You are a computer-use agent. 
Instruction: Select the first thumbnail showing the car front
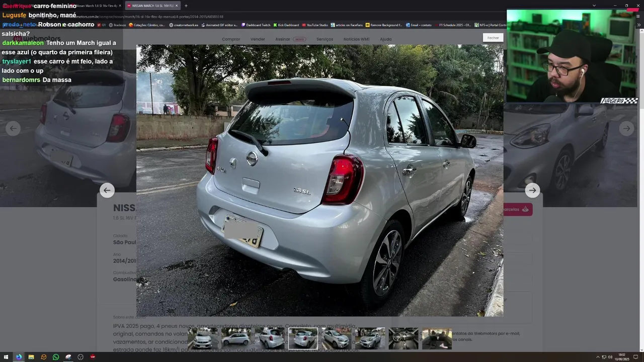pos(203,338)
